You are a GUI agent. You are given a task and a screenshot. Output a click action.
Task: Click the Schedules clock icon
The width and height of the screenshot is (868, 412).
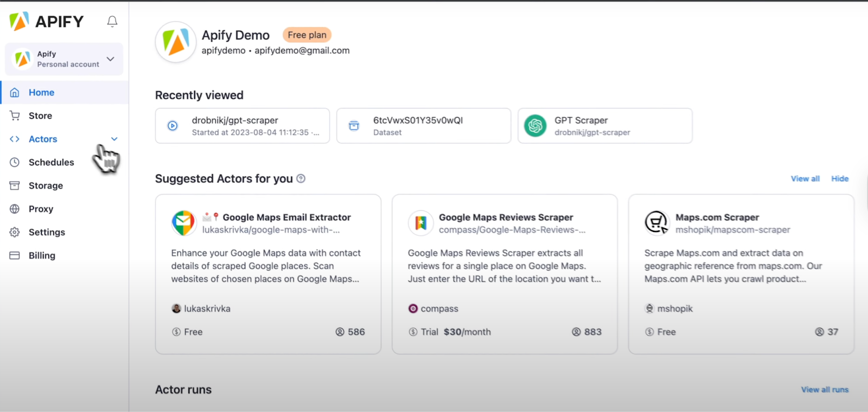click(x=15, y=162)
